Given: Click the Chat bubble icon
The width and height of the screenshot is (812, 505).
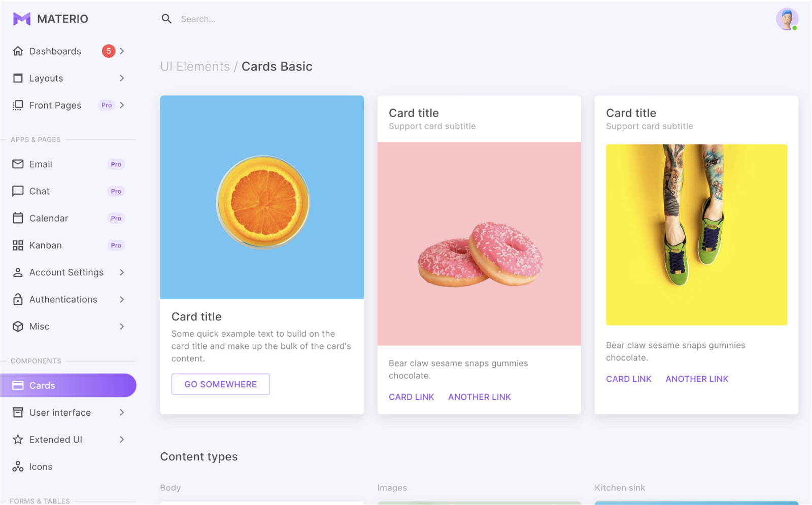Looking at the screenshot, I should coord(18,191).
